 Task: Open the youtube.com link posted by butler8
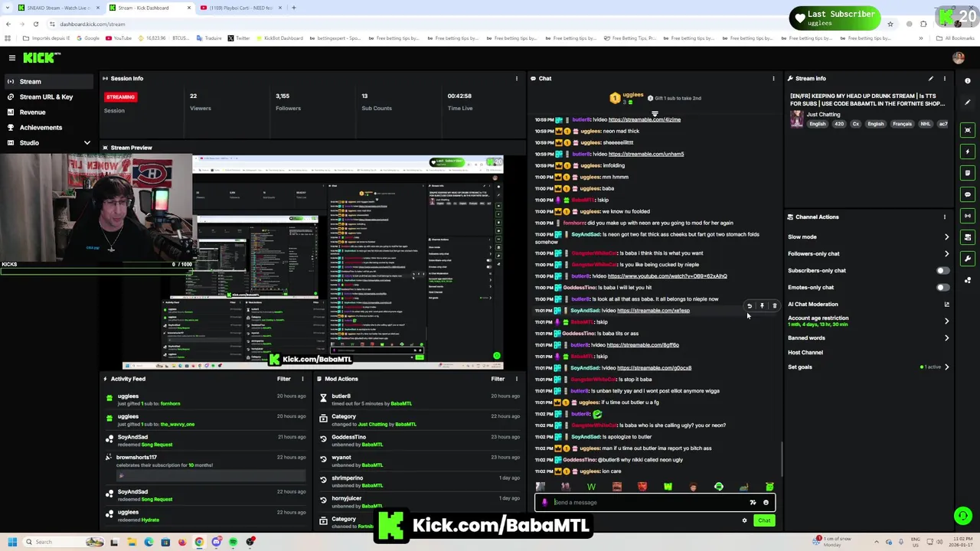pos(667,276)
